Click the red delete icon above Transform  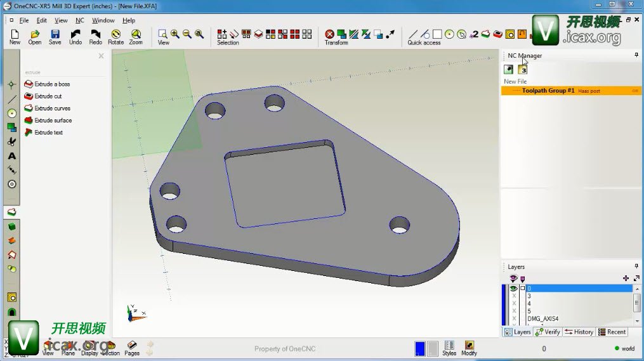(329, 34)
